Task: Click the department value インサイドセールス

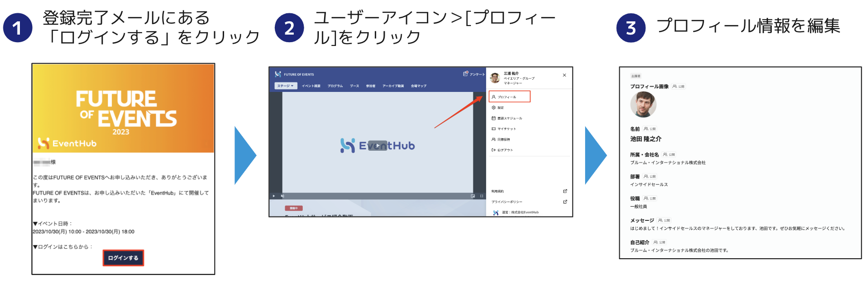Action: (649, 184)
